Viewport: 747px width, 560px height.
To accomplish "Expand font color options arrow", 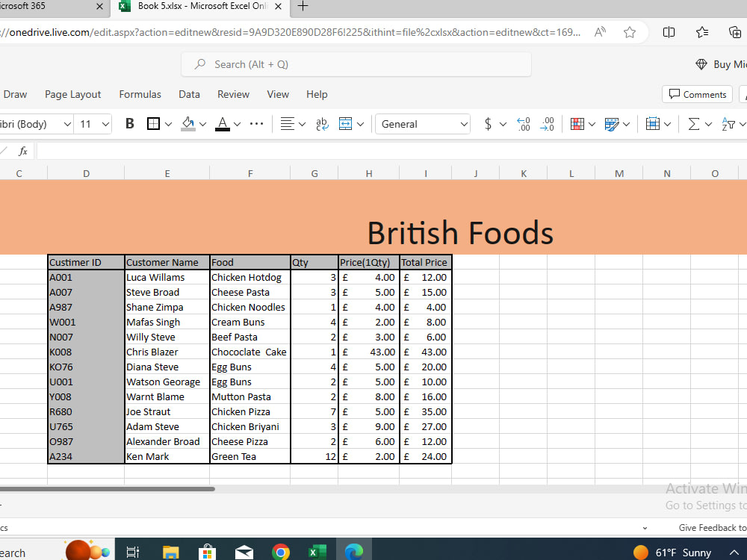I will coord(237,124).
